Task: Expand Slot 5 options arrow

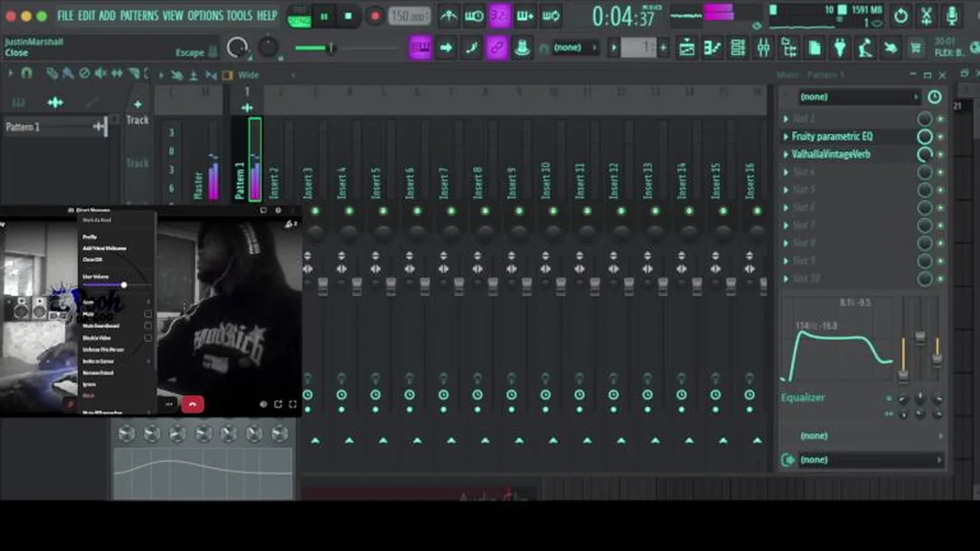Action: [786, 190]
